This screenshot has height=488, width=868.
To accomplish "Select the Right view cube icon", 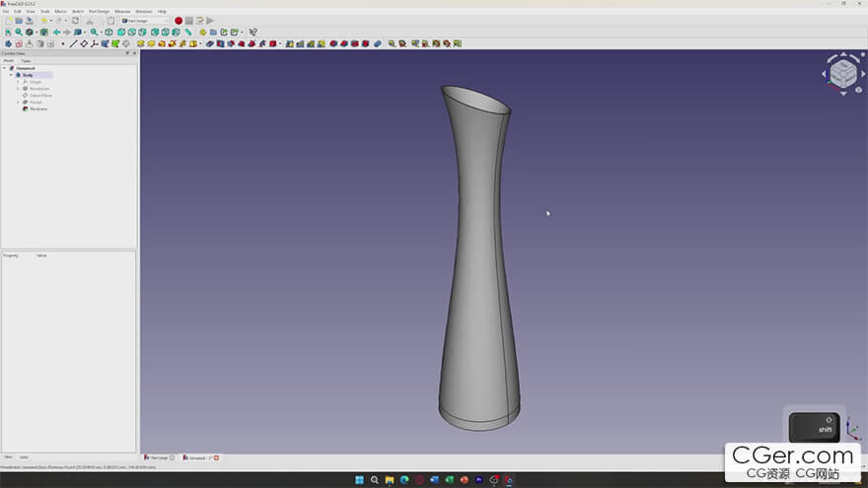I will (x=142, y=33).
